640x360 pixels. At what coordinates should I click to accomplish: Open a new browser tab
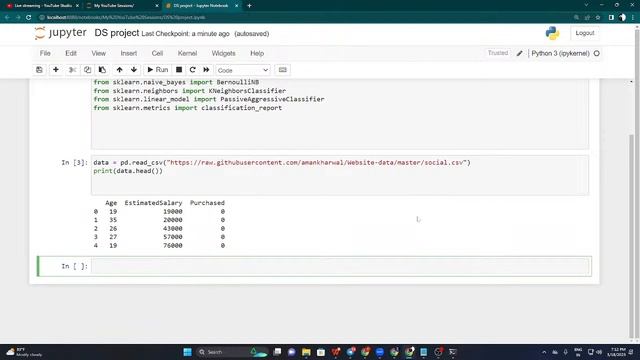[x=249, y=6]
